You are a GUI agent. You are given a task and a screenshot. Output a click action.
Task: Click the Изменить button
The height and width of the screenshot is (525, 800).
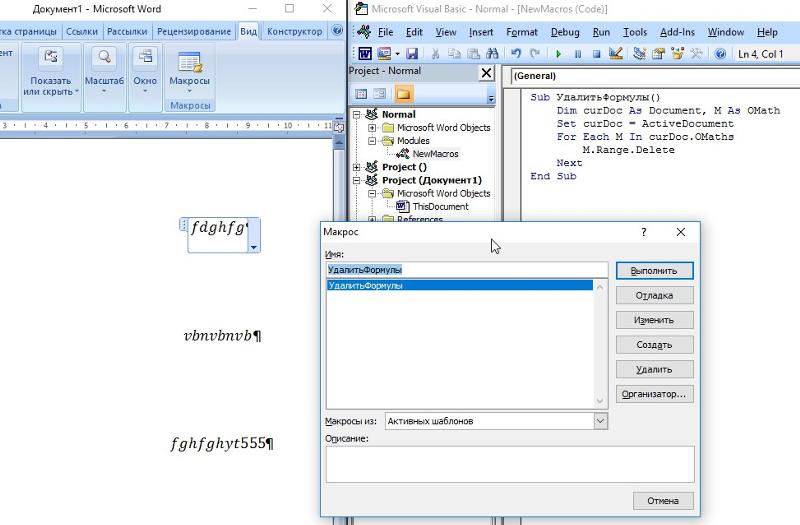pos(654,320)
